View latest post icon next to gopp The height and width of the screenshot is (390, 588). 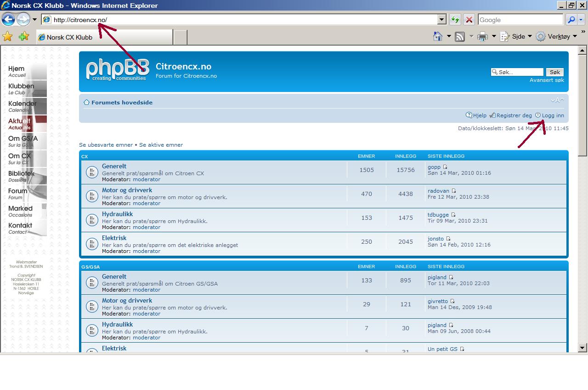coord(445,167)
